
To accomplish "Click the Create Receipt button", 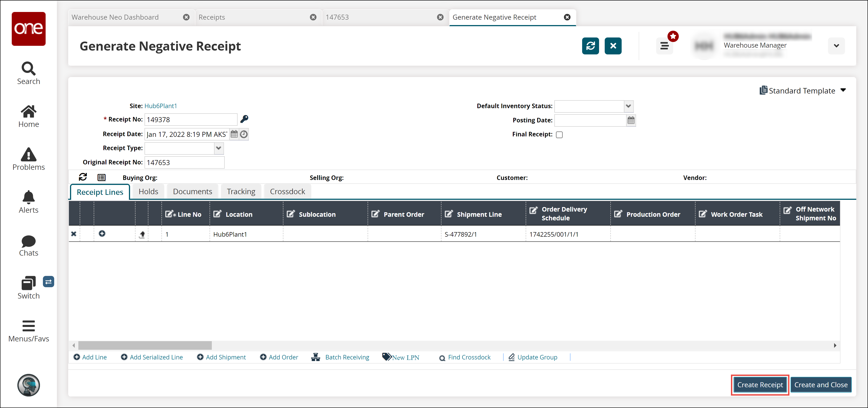I will click(760, 385).
